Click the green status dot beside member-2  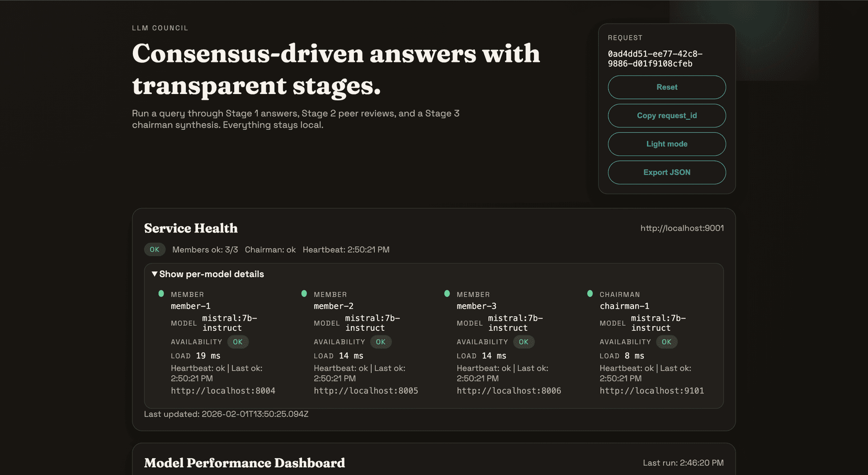click(x=304, y=293)
